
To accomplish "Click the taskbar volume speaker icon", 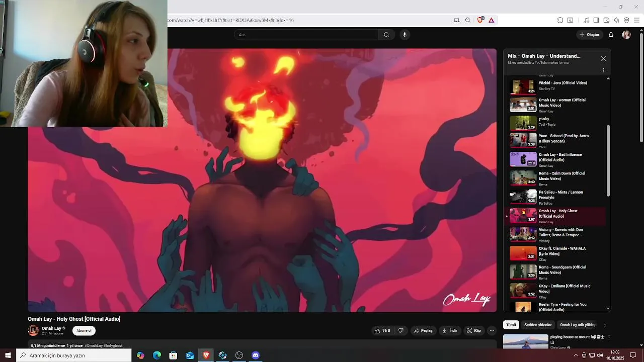I will [600, 355].
